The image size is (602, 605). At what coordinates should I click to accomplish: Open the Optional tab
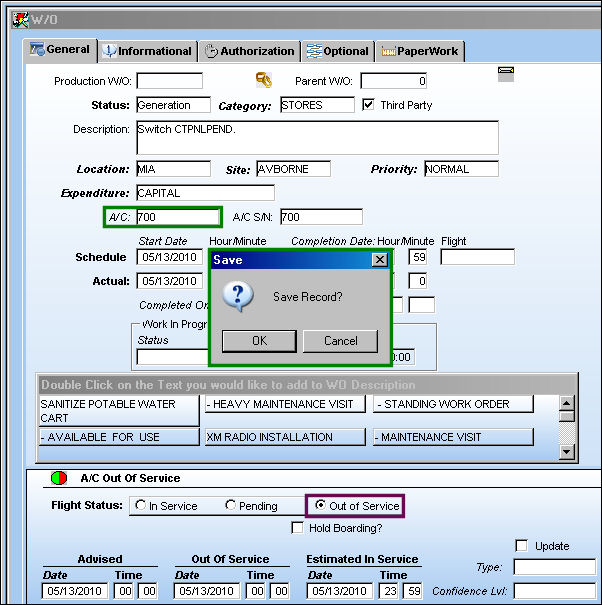click(338, 51)
